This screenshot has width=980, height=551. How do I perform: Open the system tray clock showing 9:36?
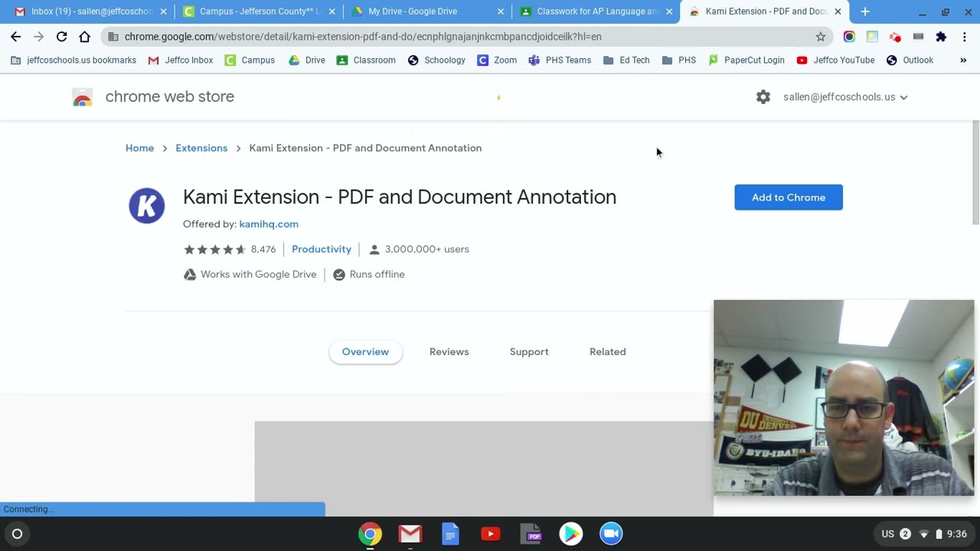(x=956, y=534)
